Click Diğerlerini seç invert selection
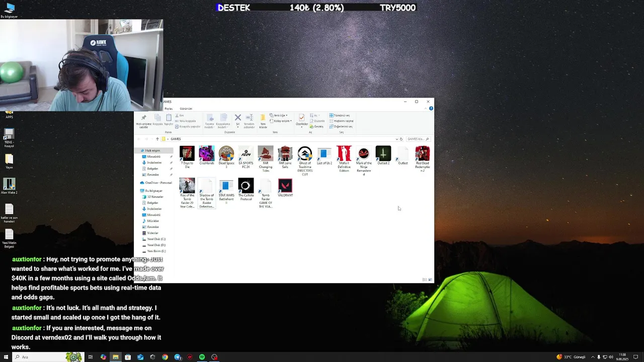The width and height of the screenshot is (644, 362). tap(341, 127)
